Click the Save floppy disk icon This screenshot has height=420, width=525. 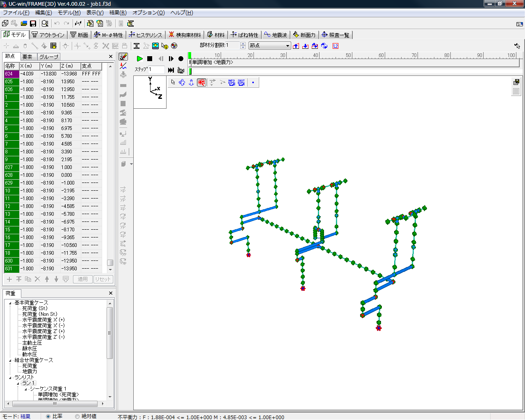pos(33,24)
